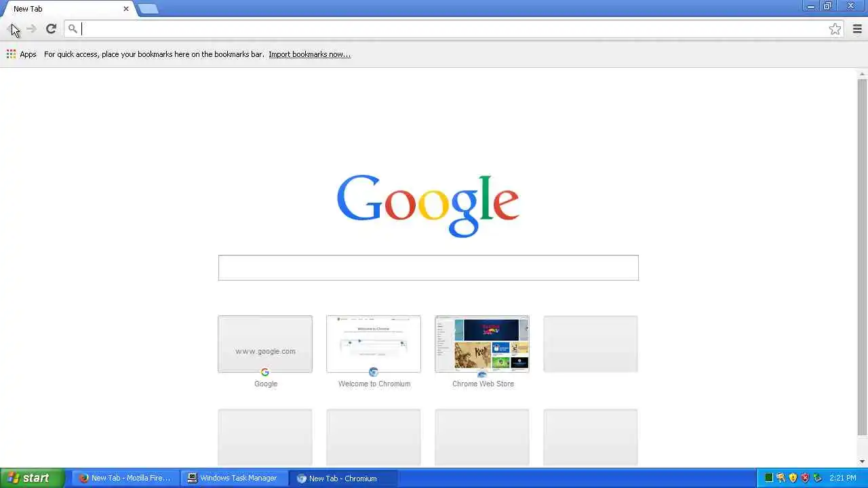
Task: Click the red shield alert tray icon
Action: click(x=805, y=478)
